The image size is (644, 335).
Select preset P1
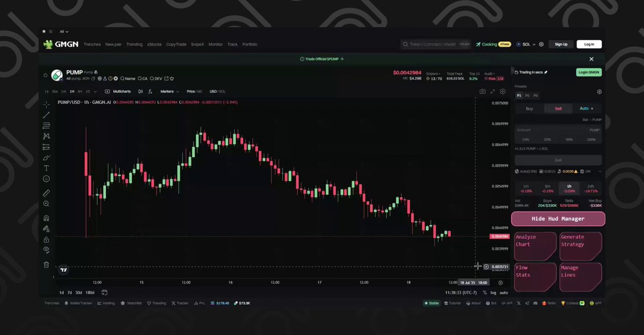[x=519, y=95]
